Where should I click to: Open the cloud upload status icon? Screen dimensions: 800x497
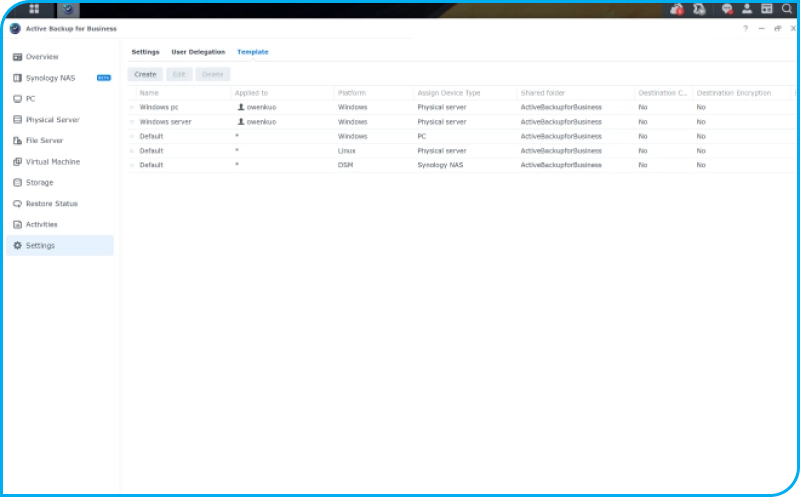(677, 9)
